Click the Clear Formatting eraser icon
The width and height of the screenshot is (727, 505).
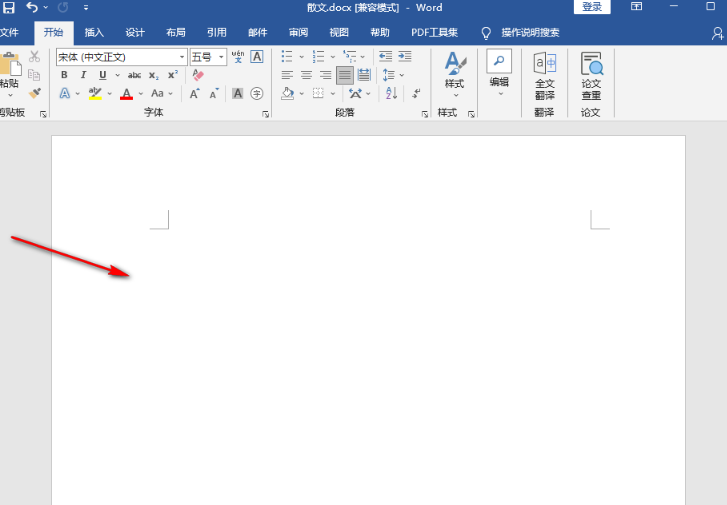coord(197,75)
